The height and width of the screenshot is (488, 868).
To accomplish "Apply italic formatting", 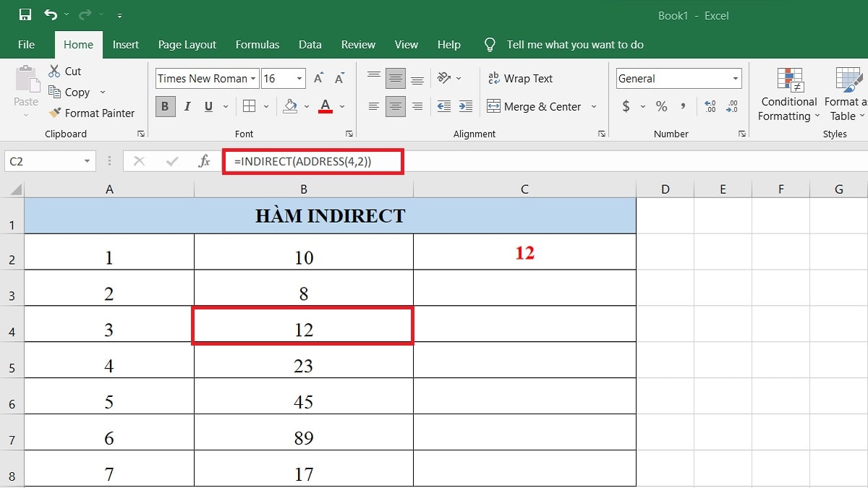I will tap(187, 106).
